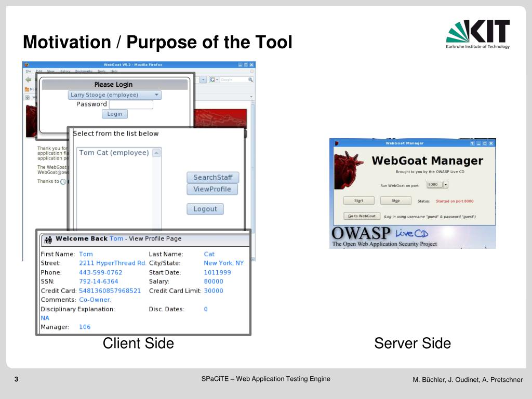Click the Logout button
This screenshot has width=532, height=399.
[x=205, y=209]
